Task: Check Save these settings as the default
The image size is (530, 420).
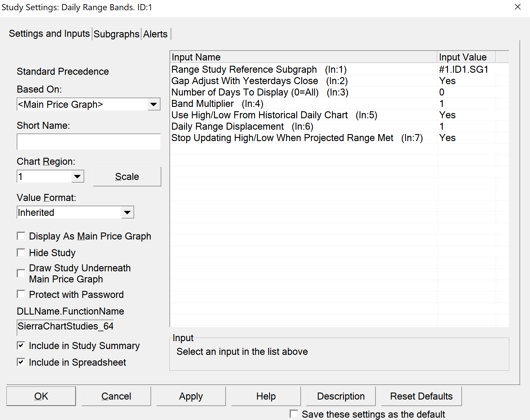Action: [294, 414]
